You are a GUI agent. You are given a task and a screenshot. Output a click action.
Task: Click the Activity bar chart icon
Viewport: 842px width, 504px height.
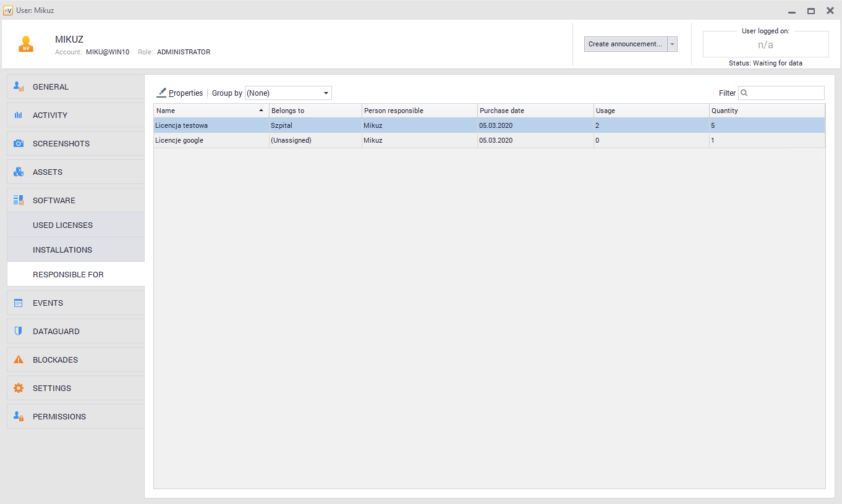tap(19, 115)
